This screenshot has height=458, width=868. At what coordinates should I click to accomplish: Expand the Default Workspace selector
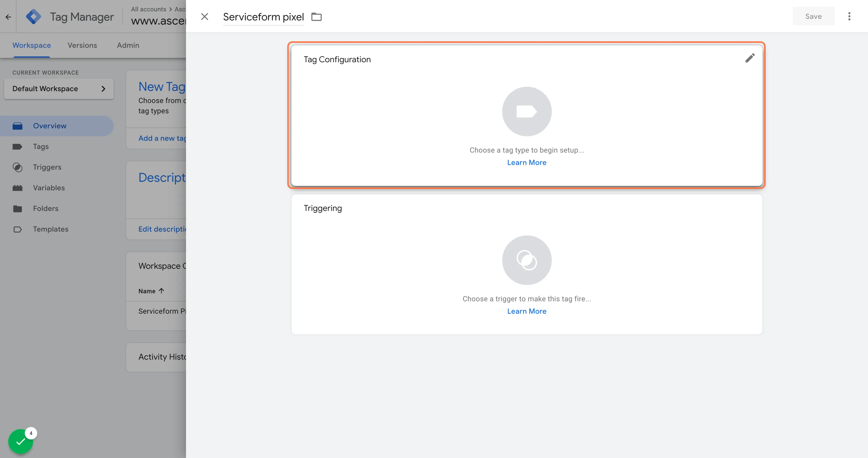(59, 89)
